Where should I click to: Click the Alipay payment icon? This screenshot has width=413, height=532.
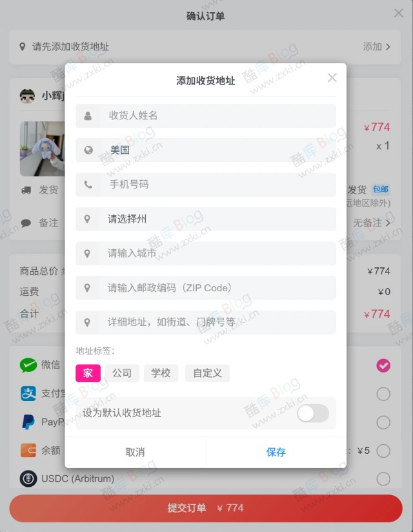click(x=28, y=394)
